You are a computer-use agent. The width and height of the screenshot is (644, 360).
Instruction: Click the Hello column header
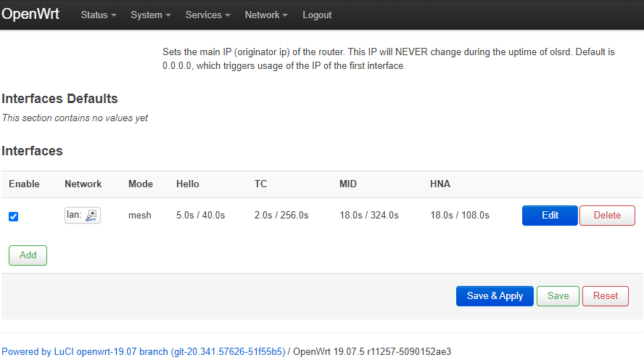188,184
